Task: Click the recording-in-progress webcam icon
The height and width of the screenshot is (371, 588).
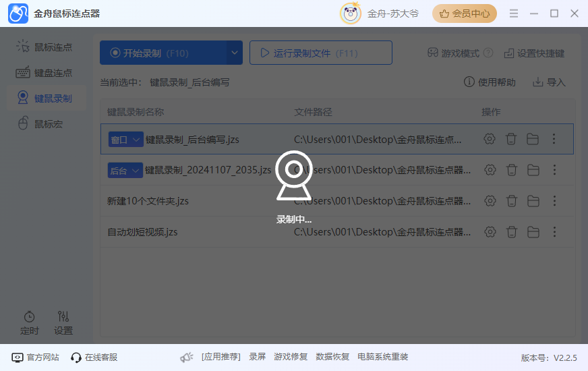Action: pos(293,175)
